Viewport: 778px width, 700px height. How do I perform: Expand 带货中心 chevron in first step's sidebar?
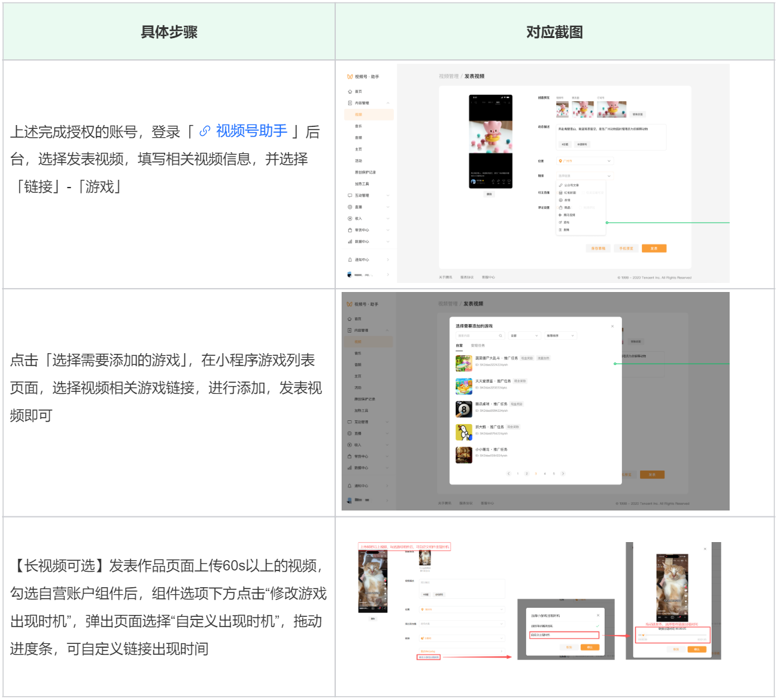pos(388,230)
